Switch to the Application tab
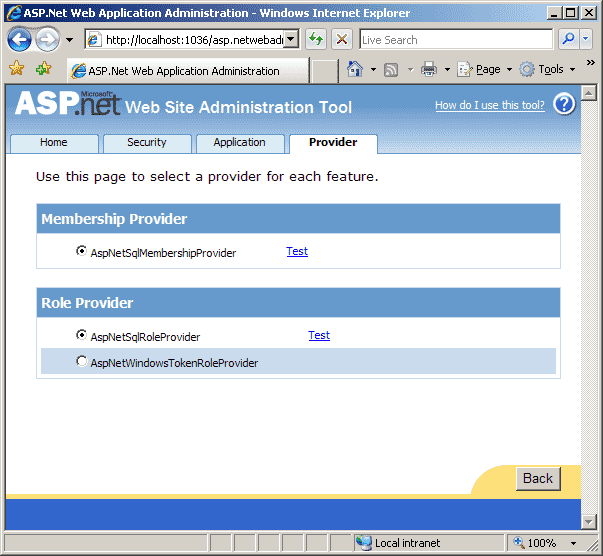This screenshot has width=603, height=556. [x=240, y=143]
